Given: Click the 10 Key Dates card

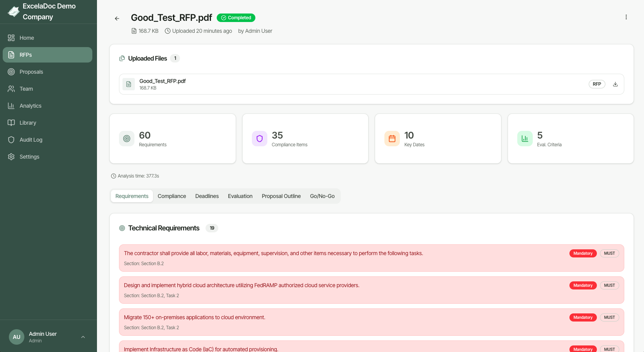Looking at the screenshot, I should [438, 139].
